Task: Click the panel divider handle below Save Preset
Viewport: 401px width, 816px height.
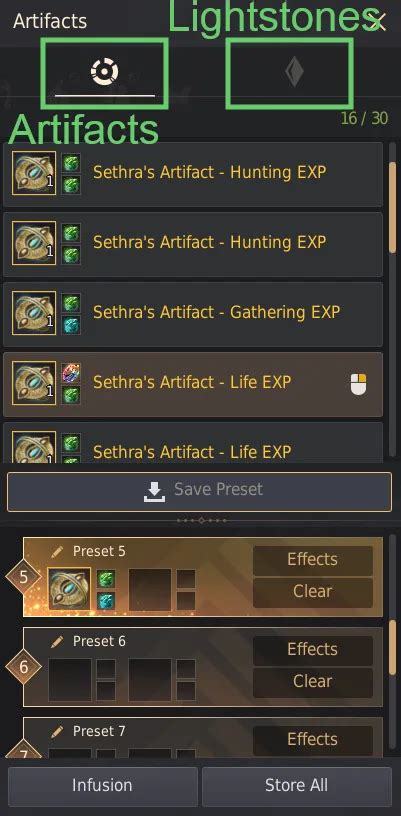Action: click(201, 520)
